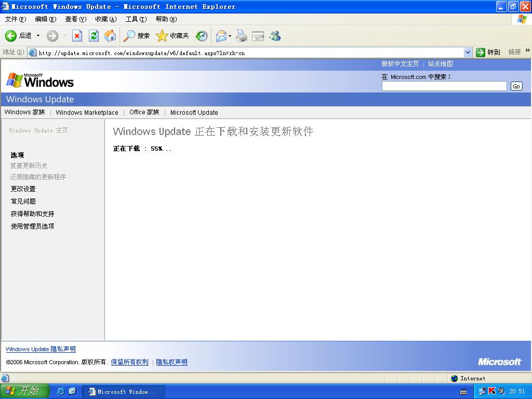Open Favorites (收藏夹) star button

[x=172, y=36]
